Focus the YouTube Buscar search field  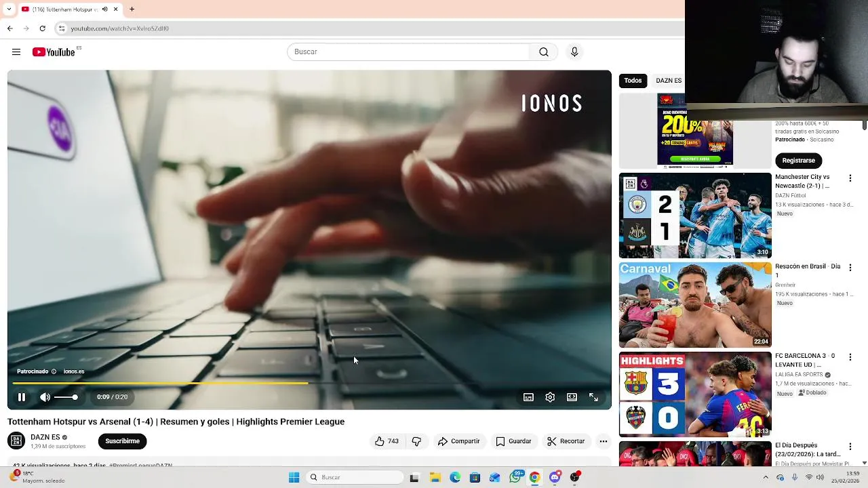(x=408, y=52)
